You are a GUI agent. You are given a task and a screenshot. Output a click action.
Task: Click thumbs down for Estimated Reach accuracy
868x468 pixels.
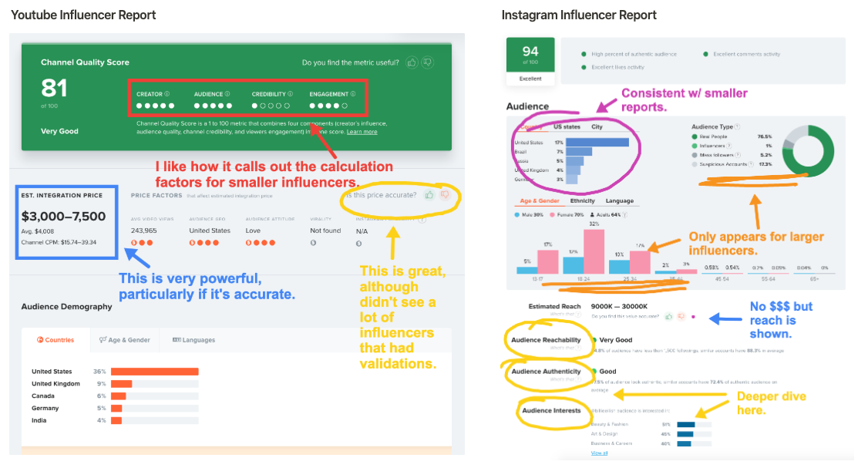681,316
